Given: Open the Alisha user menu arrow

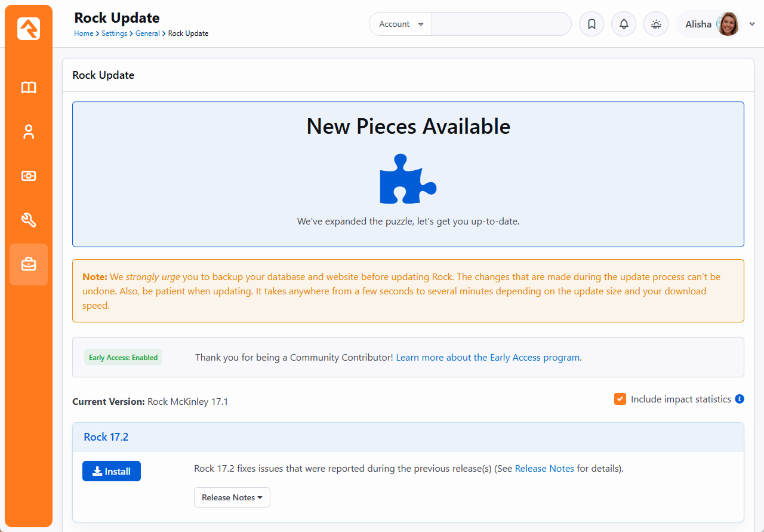Looking at the screenshot, I should pos(752,24).
